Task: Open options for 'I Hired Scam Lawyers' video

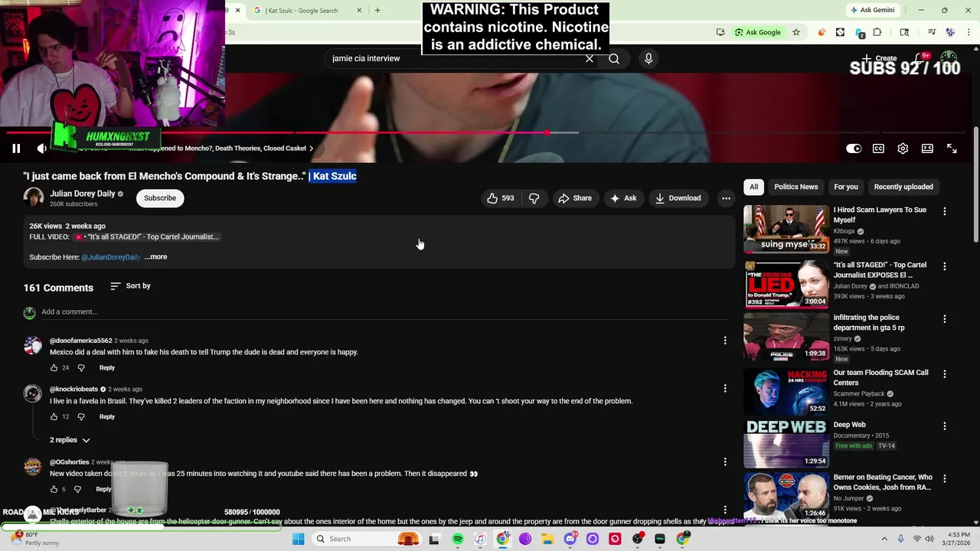Action: pos(945,211)
